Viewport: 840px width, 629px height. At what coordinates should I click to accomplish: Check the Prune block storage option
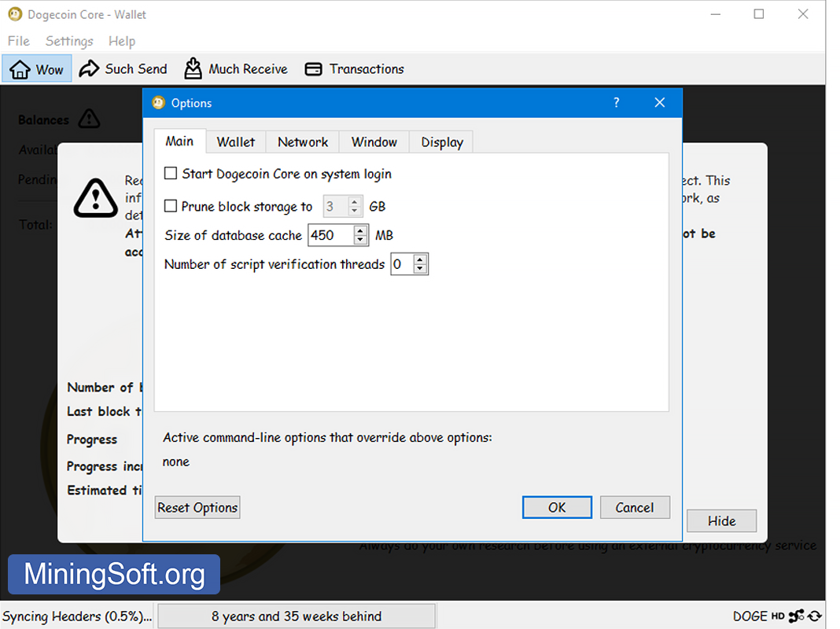171,206
